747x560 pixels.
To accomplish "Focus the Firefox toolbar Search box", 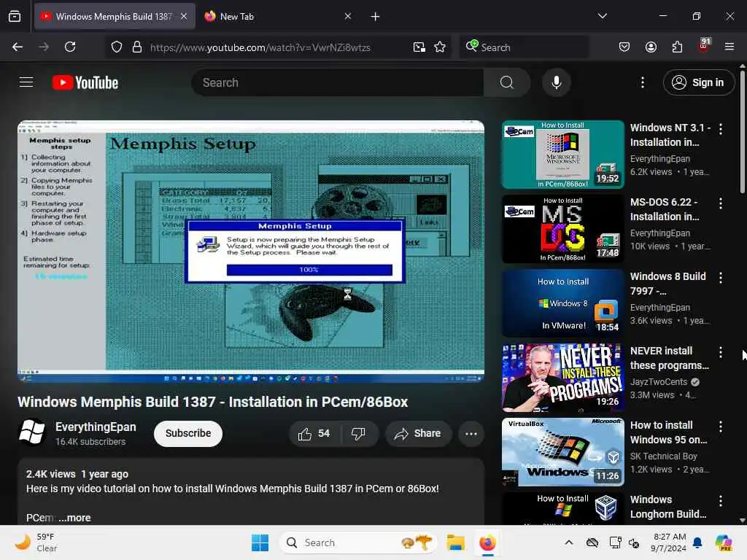I will click(524, 47).
